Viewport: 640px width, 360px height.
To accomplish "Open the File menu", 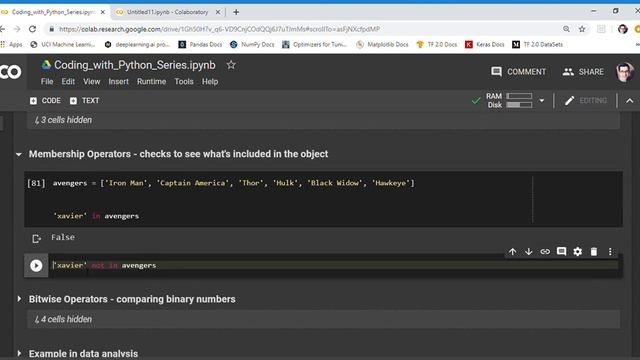I will pos(47,82).
